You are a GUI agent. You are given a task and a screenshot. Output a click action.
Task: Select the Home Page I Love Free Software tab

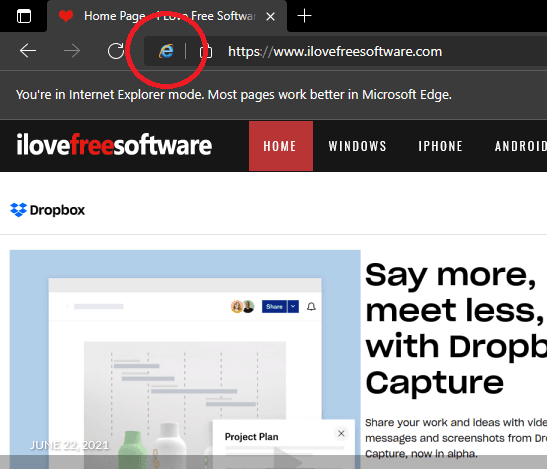tap(167, 16)
